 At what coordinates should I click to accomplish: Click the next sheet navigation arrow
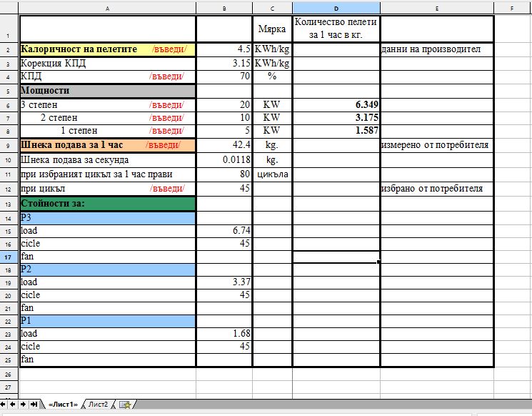(x=24, y=405)
